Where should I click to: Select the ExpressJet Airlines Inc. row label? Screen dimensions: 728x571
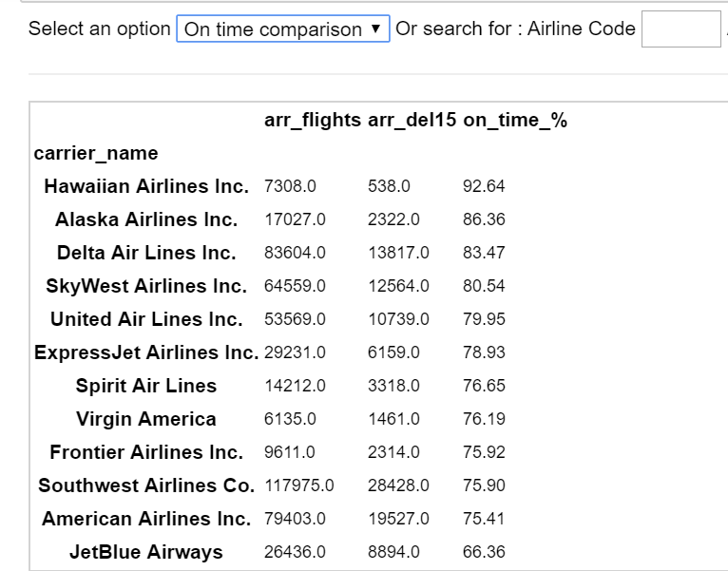[146, 352]
